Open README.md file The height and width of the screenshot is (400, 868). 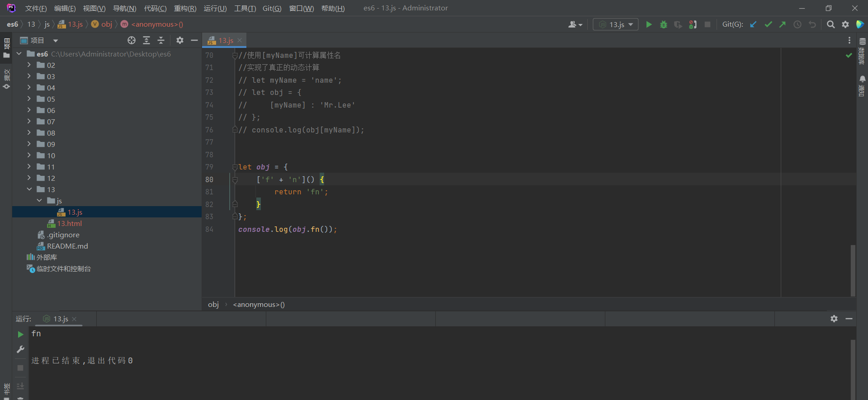[67, 246]
